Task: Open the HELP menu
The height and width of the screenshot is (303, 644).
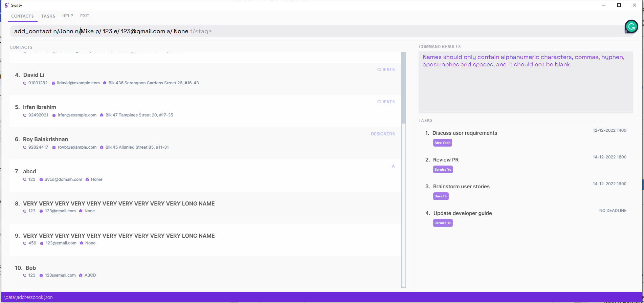Action: pyautogui.click(x=68, y=16)
